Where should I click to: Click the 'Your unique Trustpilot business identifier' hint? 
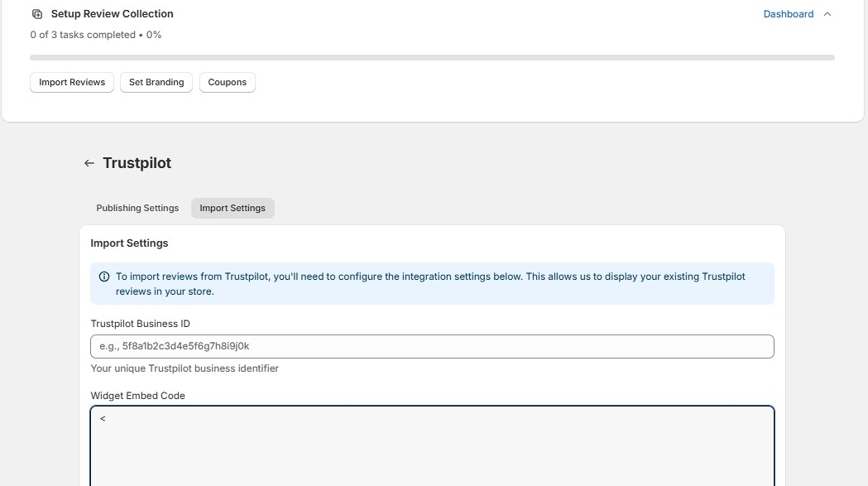coord(185,368)
